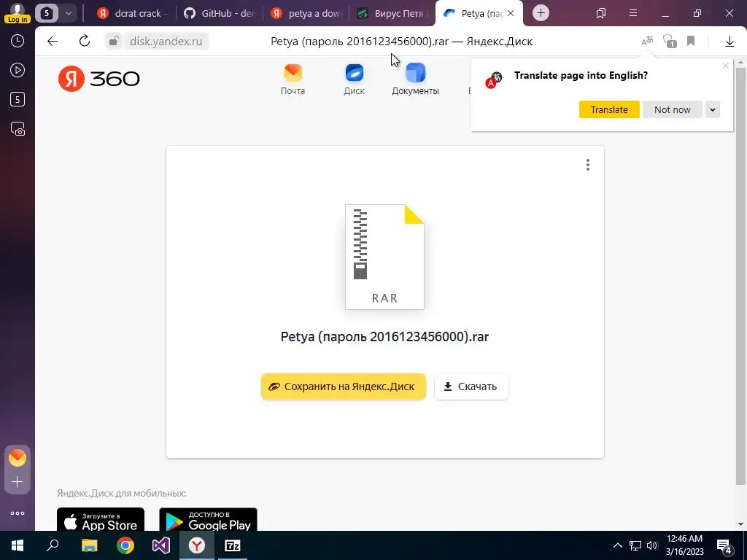
Task: Click the page vertical scrollbar
Action: [740, 276]
